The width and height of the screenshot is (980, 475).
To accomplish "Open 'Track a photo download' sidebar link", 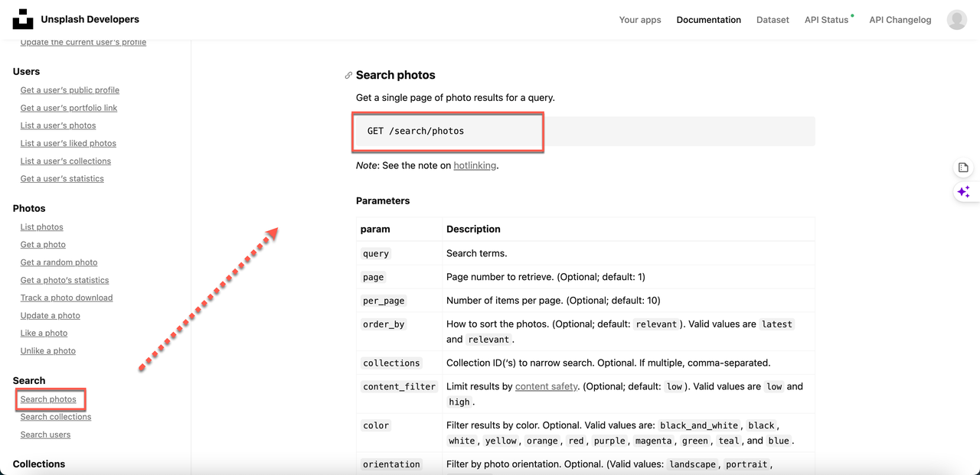I will click(67, 298).
